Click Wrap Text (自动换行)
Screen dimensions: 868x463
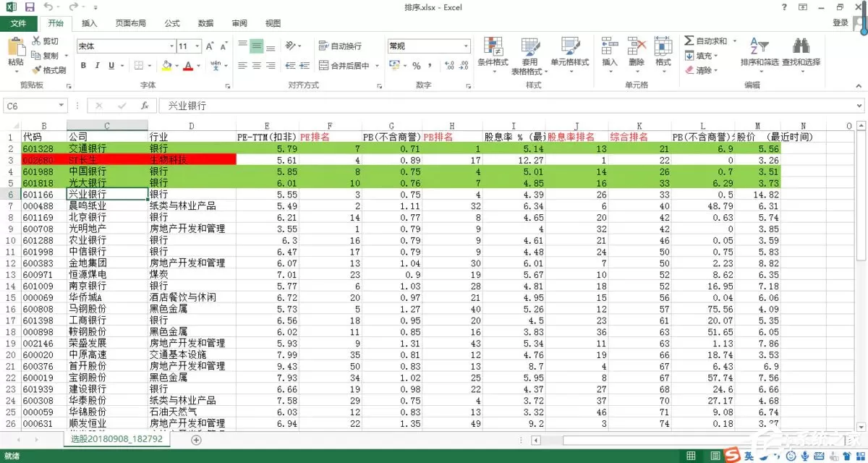[340, 46]
